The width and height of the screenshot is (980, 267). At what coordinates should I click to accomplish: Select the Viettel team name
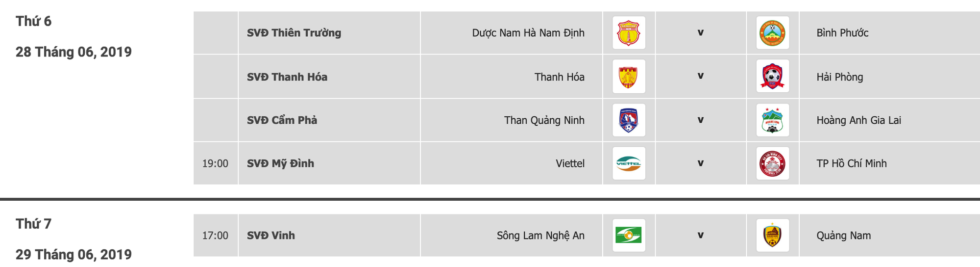tap(570, 163)
